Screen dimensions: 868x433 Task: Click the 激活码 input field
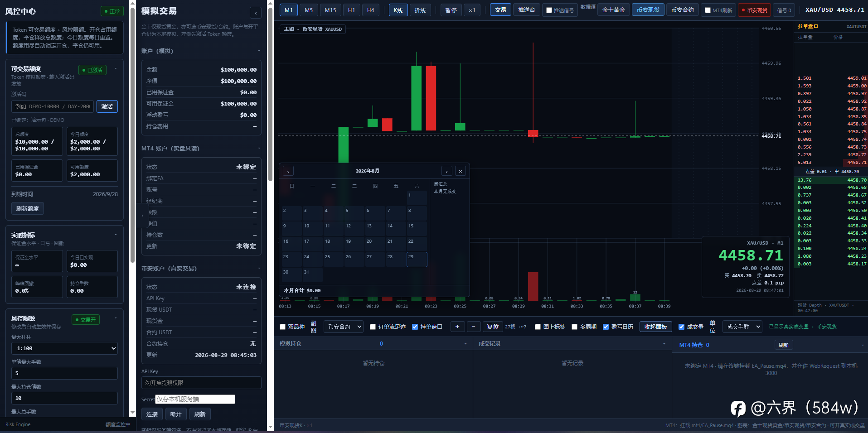click(53, 106)
